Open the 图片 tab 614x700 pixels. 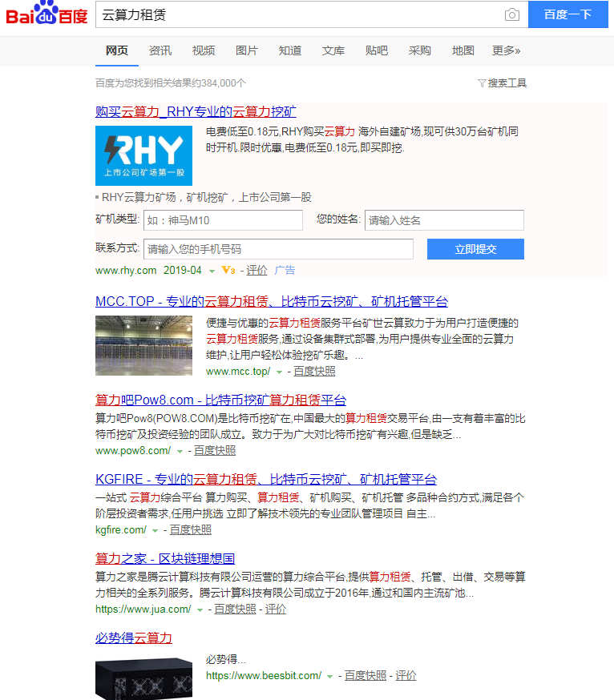pos(247,50)
